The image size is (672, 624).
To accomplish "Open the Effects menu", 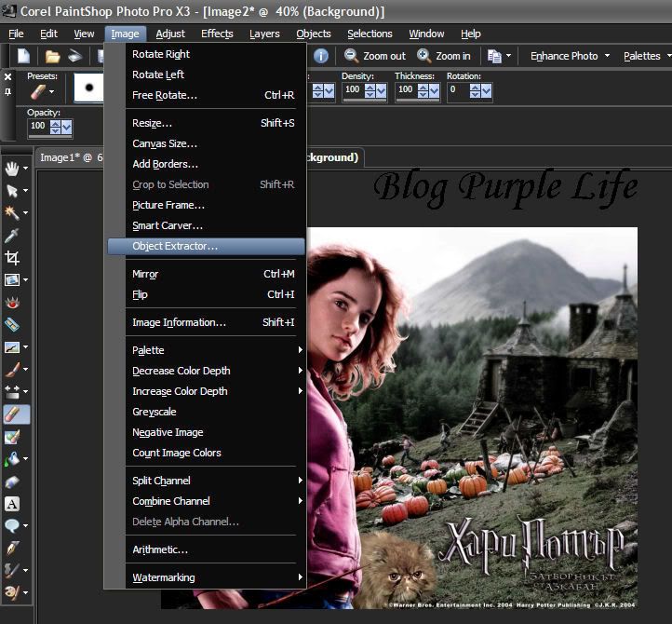I will click(x=217, y=34).
